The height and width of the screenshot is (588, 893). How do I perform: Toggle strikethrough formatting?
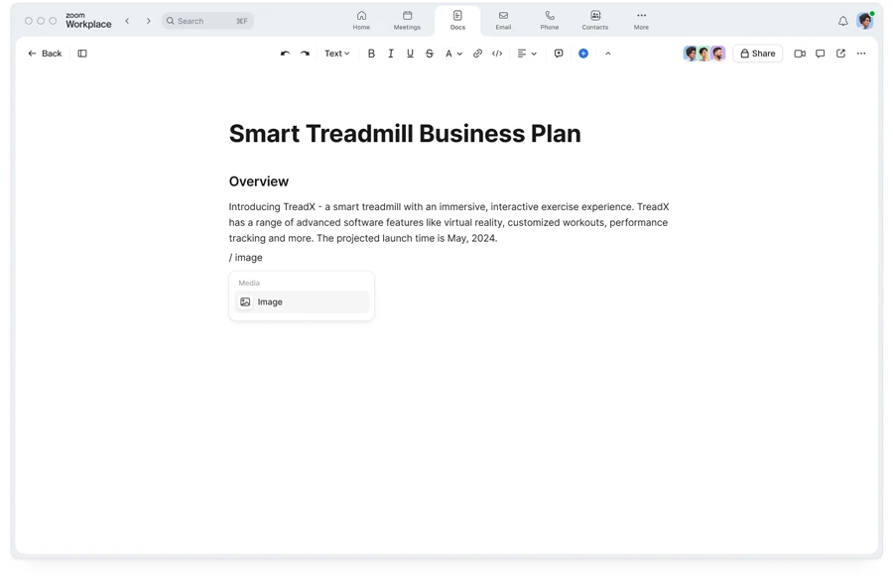(430, 54)
